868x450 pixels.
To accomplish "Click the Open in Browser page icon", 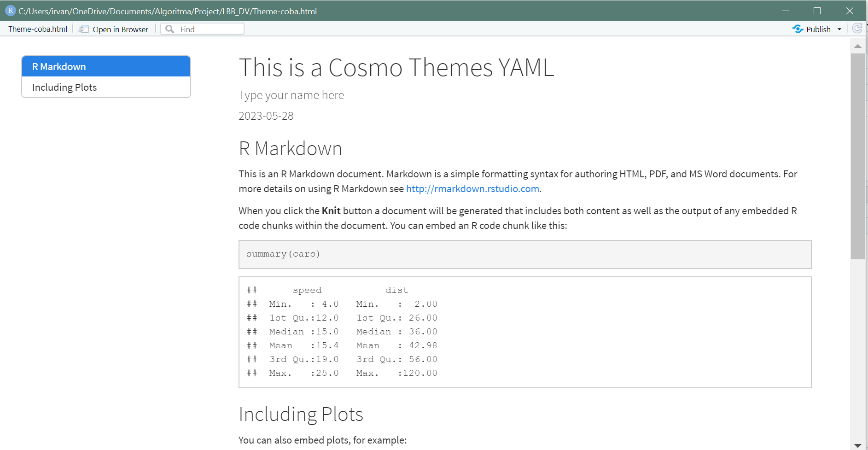I will pyautogui.click(x=83, y=29).
